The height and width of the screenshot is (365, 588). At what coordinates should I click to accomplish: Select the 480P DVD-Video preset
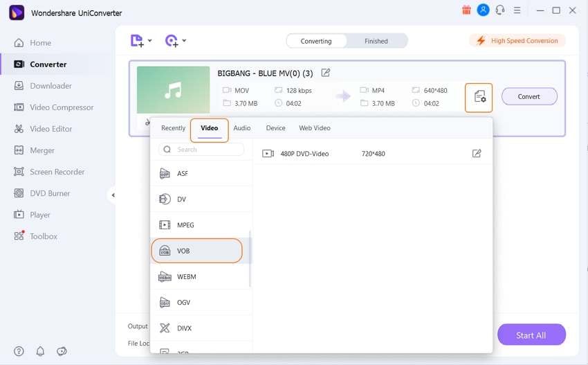(x=372, y=154)
